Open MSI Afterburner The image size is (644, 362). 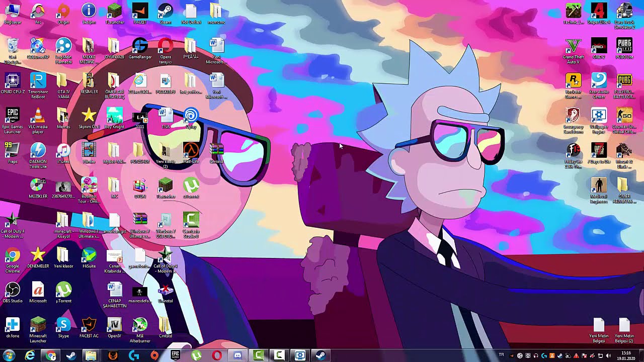(140, 329)
